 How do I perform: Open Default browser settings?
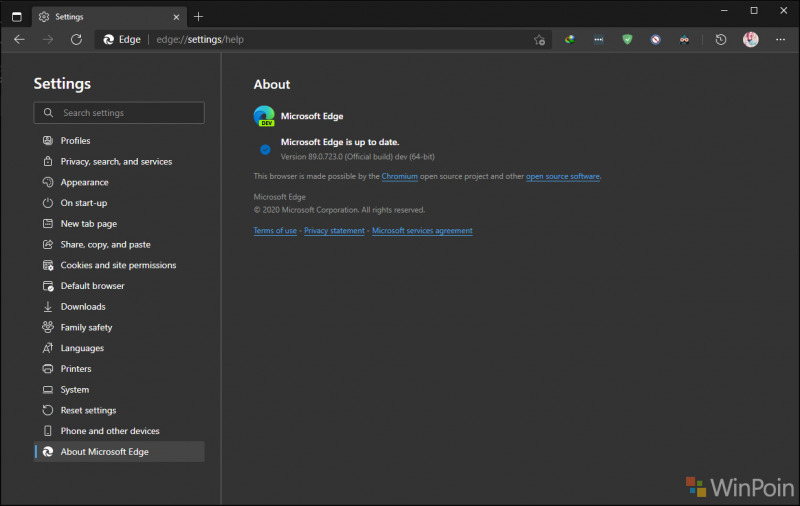[119, 286]
